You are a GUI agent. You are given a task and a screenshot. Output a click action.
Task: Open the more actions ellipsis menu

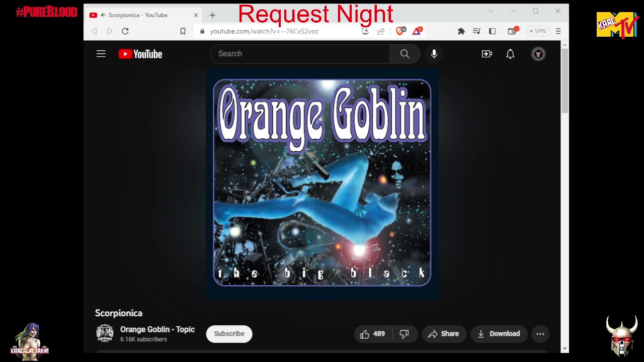(x=540, y=334)
